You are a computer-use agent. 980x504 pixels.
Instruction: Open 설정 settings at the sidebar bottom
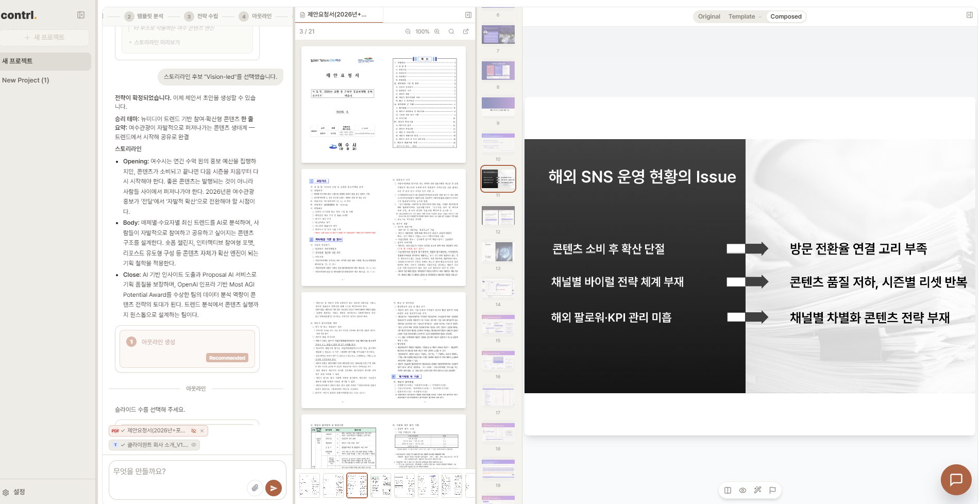[x=14, y=492]
